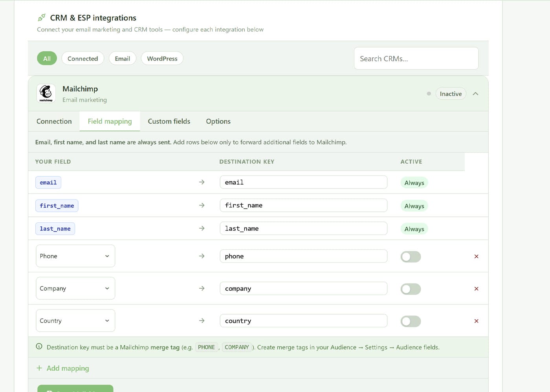This screenshot has height=392, width=550.
Task: Remove the Phone mapping row
Action: coord(476,256)
